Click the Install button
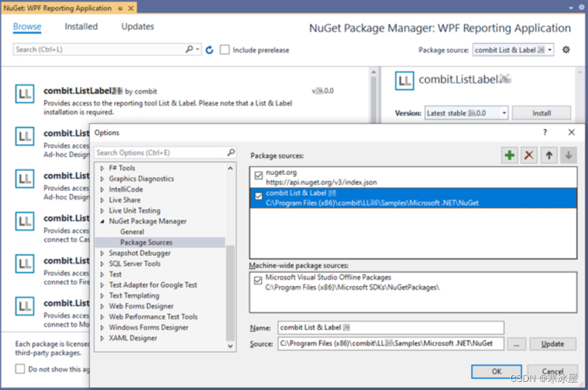 coord(541,113)
